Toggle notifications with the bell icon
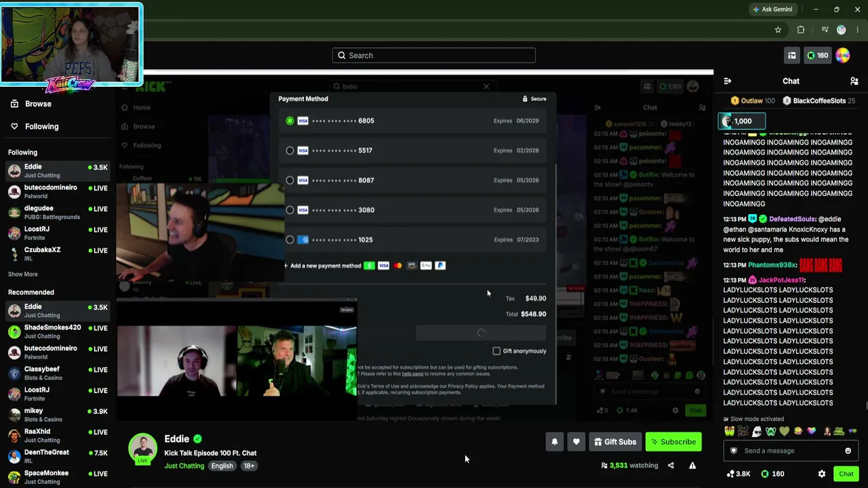This screenshot has width=868, height=488. pyautogui.click(x=555, y=442)
